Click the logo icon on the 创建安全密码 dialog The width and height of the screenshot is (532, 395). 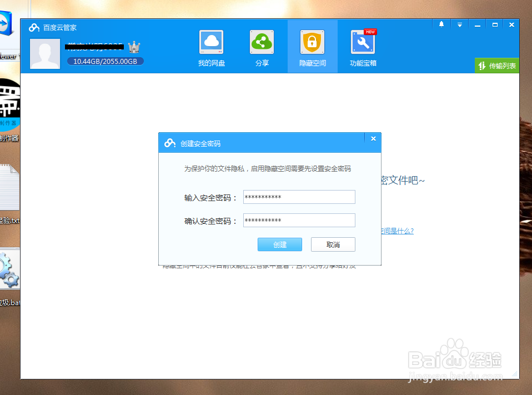169,142
